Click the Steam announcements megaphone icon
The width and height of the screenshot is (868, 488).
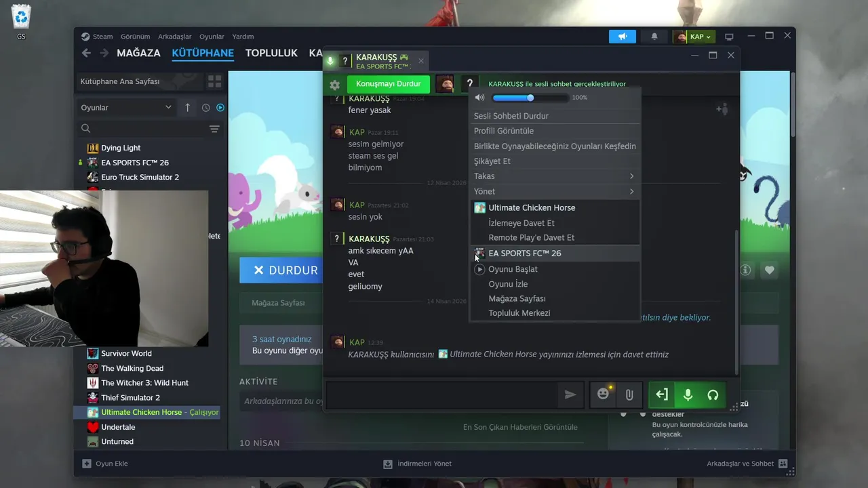click(623, 37)
